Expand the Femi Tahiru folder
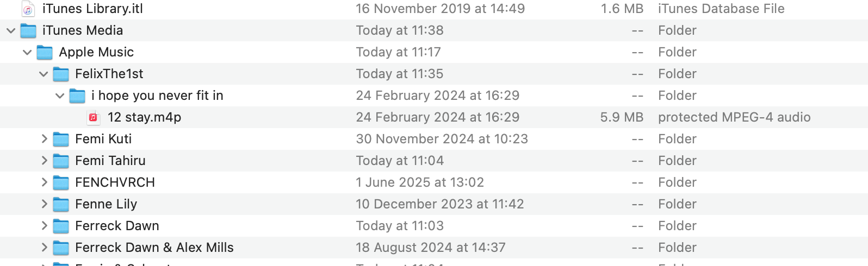868x266 pixels. (x=44, y=161)
